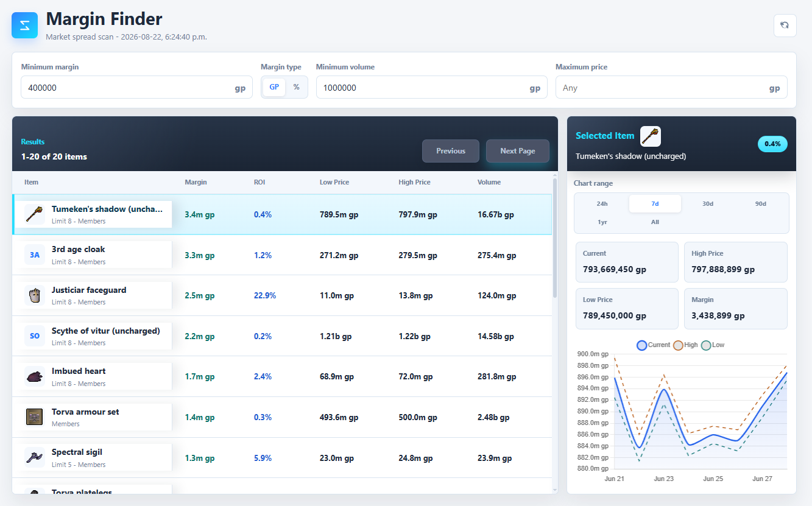Select the 90d chart range
The image size is (812, 506).
pos(760,204)
